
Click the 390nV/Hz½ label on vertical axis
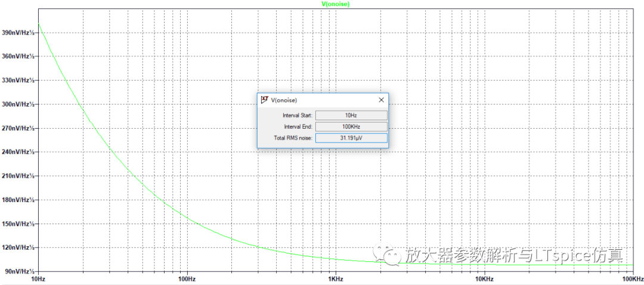tap(18, 33)
